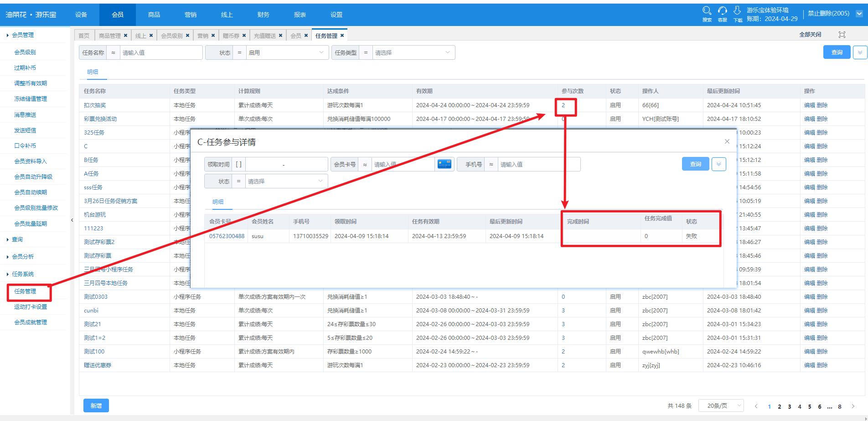Click the ≈ operator beside 任务名称
The width and height of the screenshot is (868, 421).
pos(114,52)
